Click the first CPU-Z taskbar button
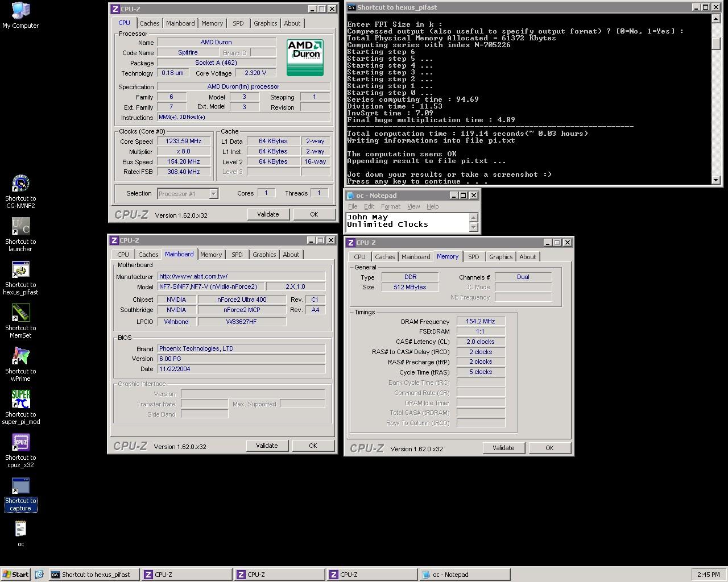 click(x=187, y=575)
